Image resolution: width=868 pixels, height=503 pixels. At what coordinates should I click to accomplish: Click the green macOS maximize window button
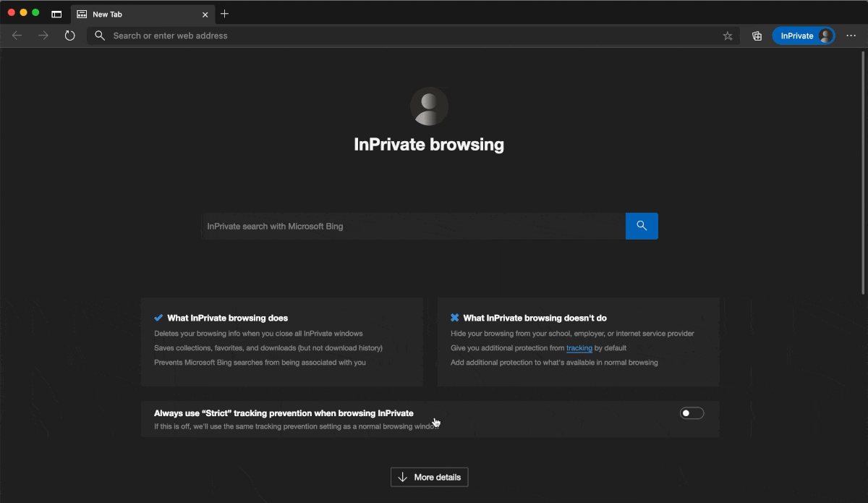[x=35, y=13]
